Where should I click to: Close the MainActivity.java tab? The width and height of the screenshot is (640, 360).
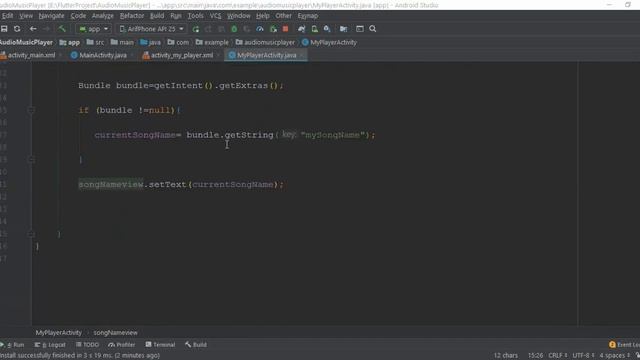[x=132, y=55]
